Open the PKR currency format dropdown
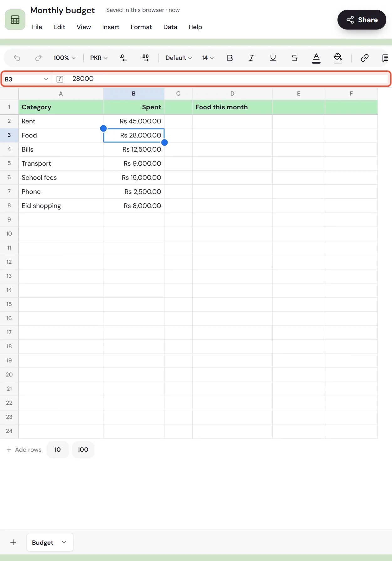 tap(99, 58)
